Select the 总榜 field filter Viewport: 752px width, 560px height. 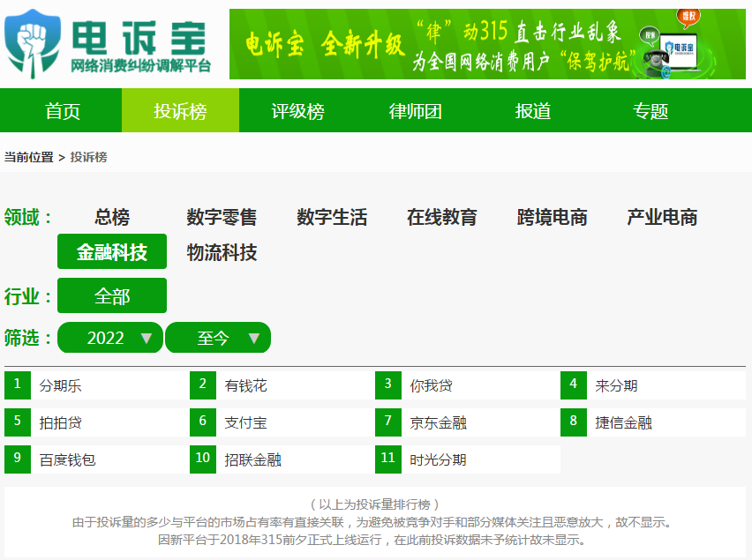[x=112, y=217]
